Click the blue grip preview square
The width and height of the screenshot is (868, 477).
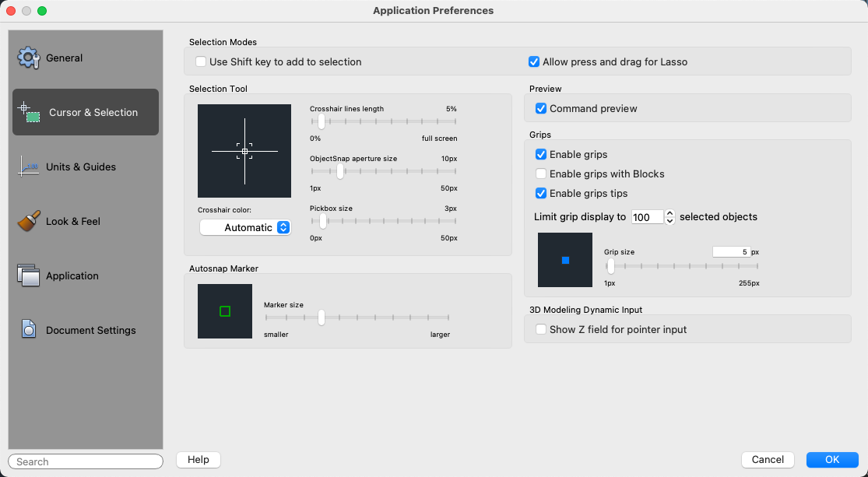coord(565,260)
